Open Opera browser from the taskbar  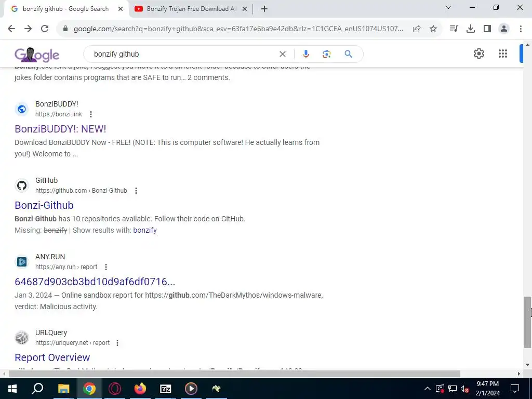pyautogui.click(x=115, y=389)
